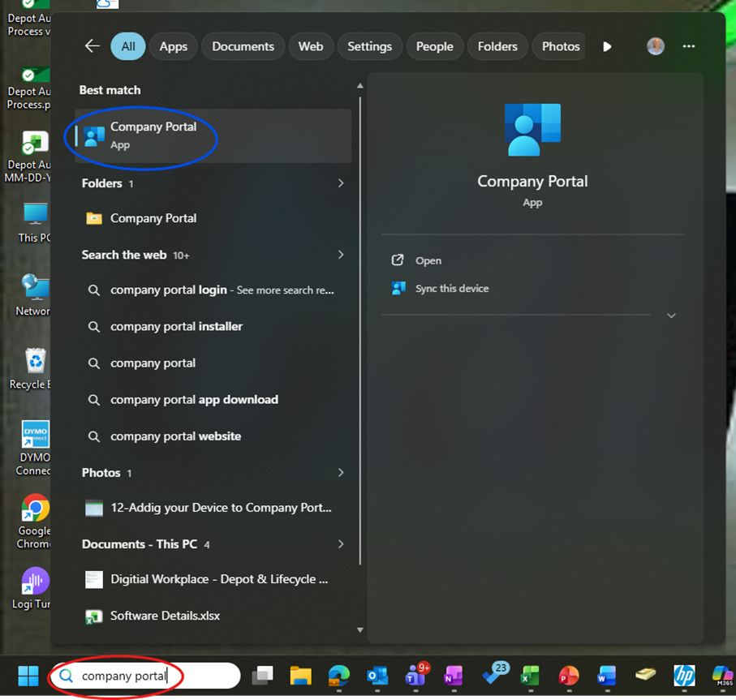Viewport: 736px width, 700px height.
Task: Open Microsoft Teams from taskbar
Action: point(416,676)
